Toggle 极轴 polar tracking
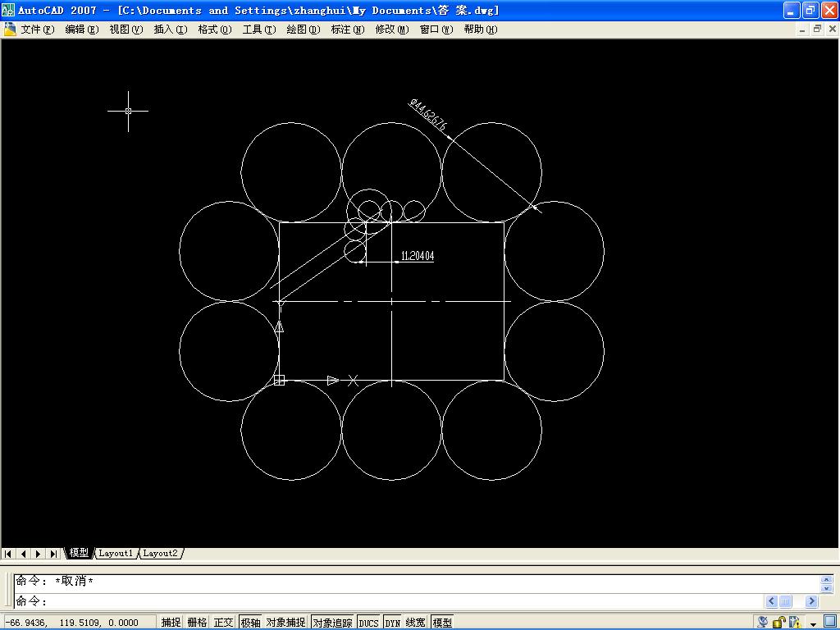This screenshot has height=630, width=840. tap(250, 622)
